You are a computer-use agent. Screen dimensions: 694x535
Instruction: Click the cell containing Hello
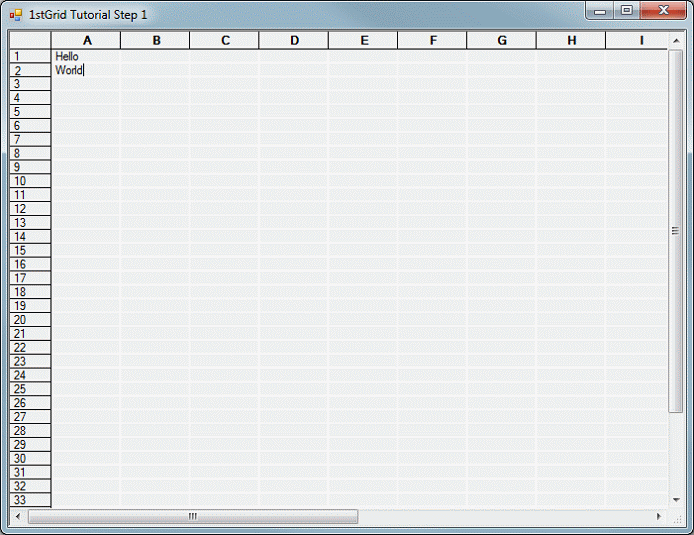(x=86, y=56)
